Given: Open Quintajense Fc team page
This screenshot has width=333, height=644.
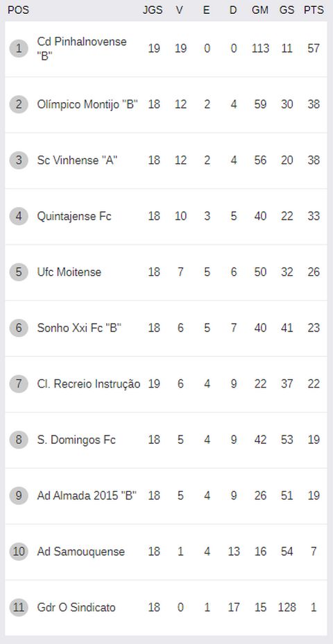Looking at the screenshot, I should point(74,216).
